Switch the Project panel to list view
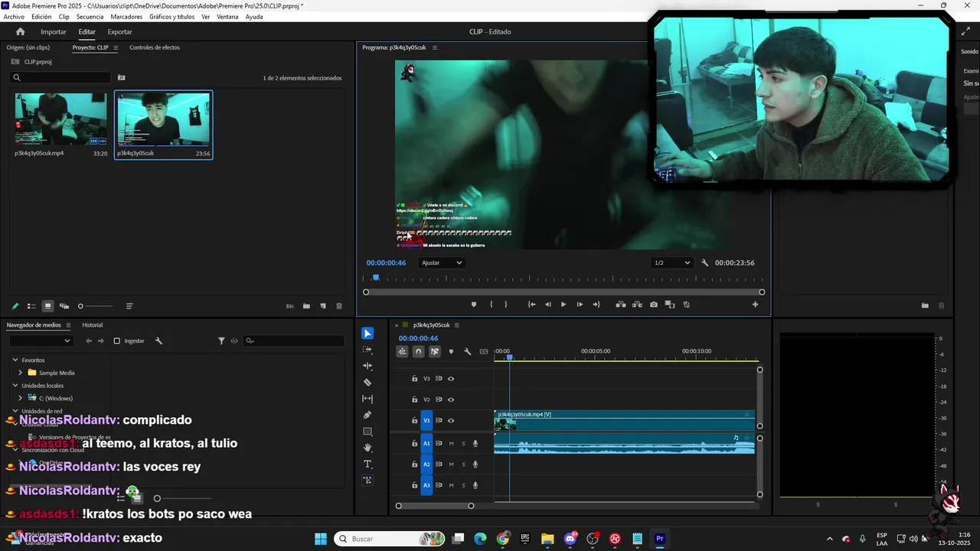 pyautogui.click(x=31, y=306)
